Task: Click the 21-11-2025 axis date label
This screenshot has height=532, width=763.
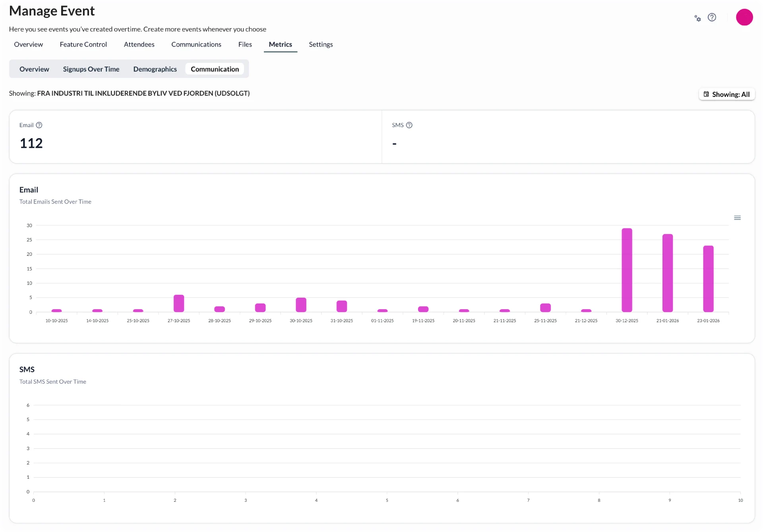Action: tap(505, 321)
